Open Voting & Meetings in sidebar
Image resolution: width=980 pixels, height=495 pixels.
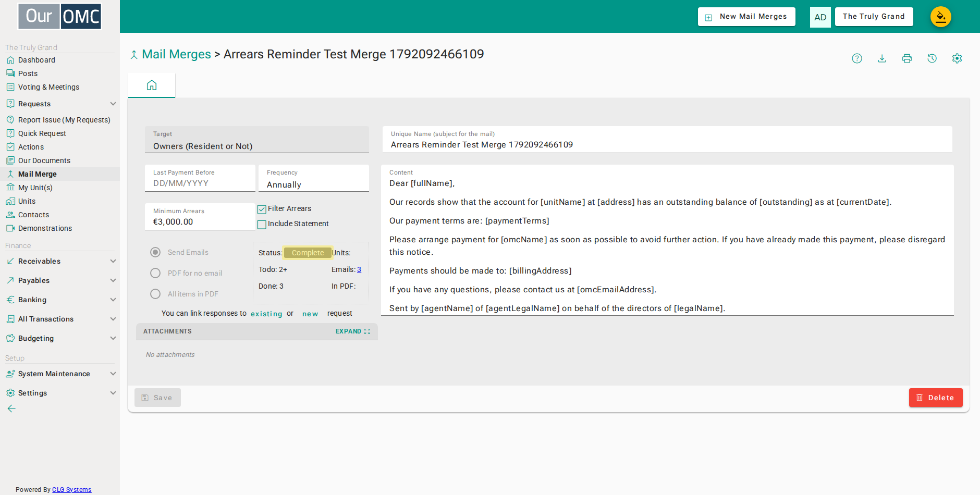(x=48, y=87)
